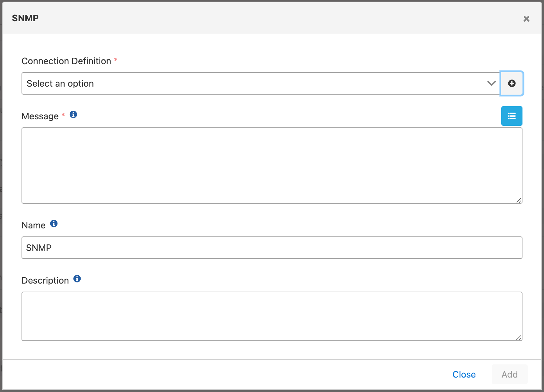
Task: Click the Add button
Action: (x=509, y=374)
